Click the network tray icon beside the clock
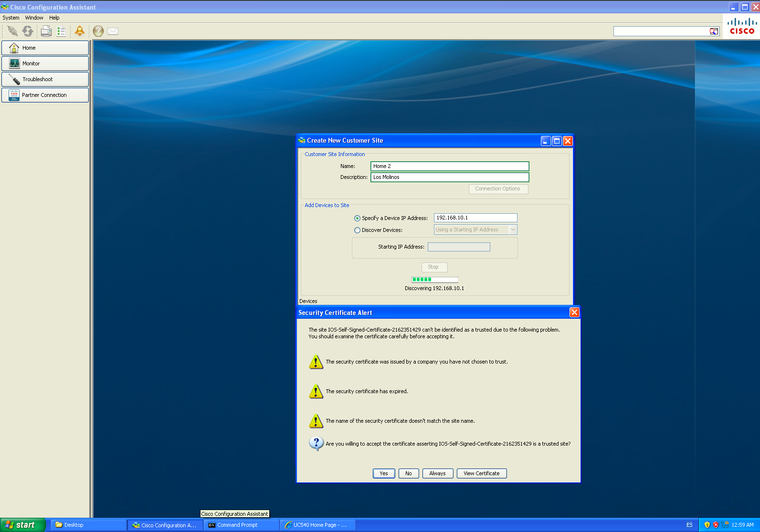Screen dimensions: 760x532 pyautogui.click(x=725, y=525)
